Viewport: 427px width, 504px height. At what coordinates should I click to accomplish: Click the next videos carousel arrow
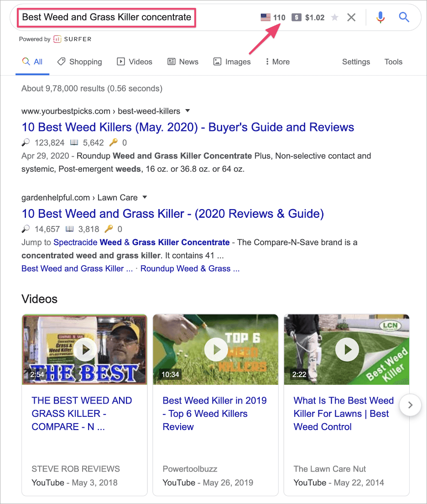pyautogui.click(x=410, y=405)
